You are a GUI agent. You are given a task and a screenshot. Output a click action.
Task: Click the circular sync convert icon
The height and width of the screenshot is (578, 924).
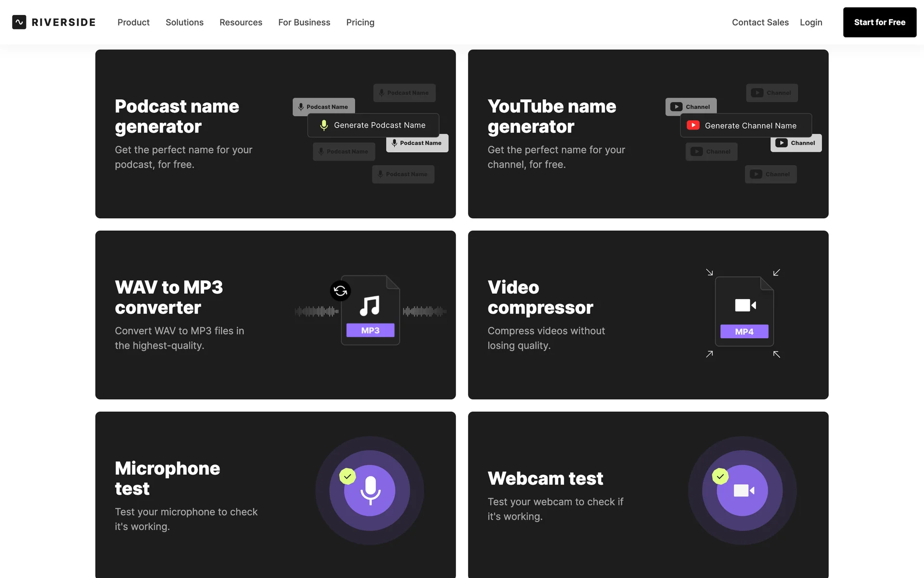340,290
